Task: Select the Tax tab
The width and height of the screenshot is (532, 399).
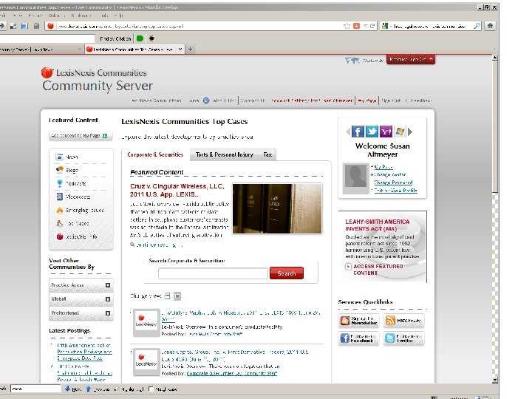Action: tap(267, 154)
